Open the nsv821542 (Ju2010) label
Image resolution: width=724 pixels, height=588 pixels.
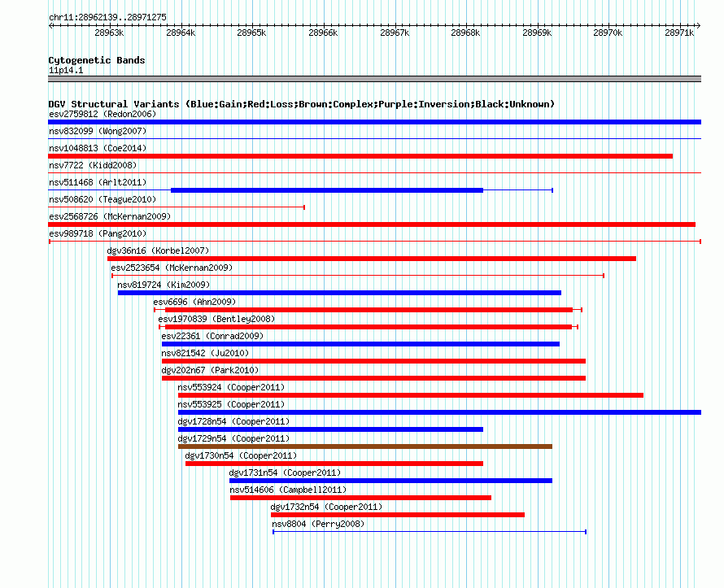(205, 353)
